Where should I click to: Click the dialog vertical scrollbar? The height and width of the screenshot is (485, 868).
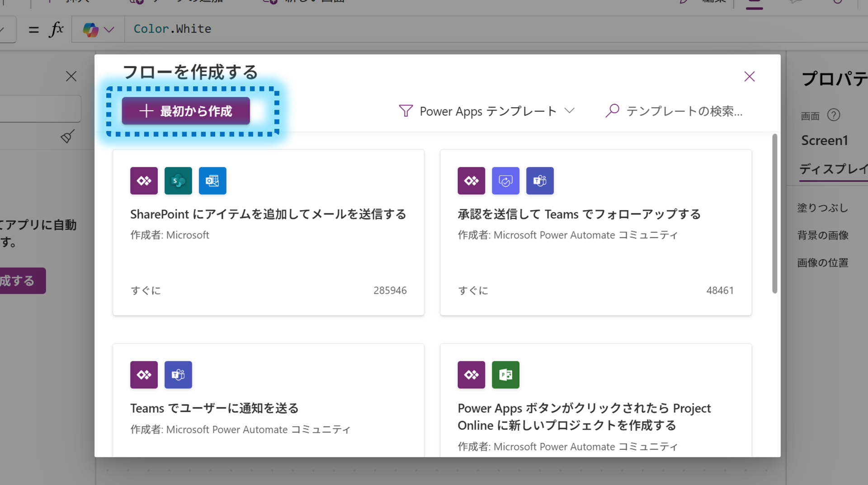(x=774, y=214)
